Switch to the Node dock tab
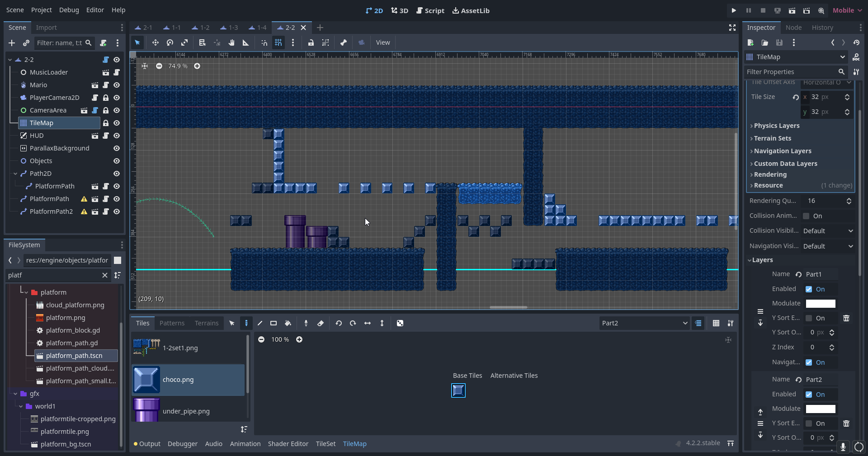868x456 pixels. click(793, 28)
